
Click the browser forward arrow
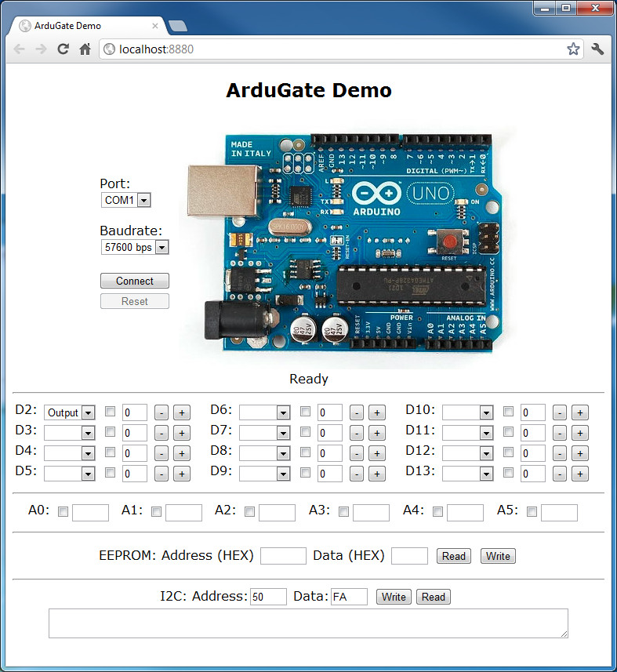pos(41,49)
